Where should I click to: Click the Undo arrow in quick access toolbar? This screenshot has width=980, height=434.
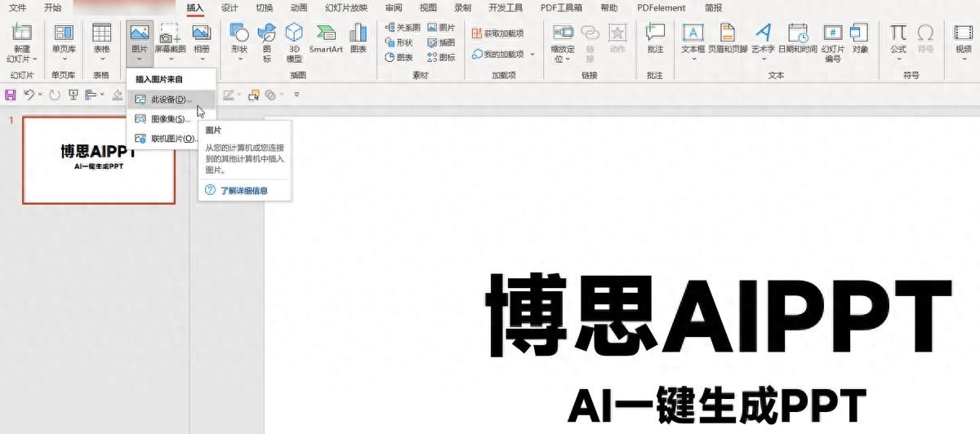click(x=29, y=95)
